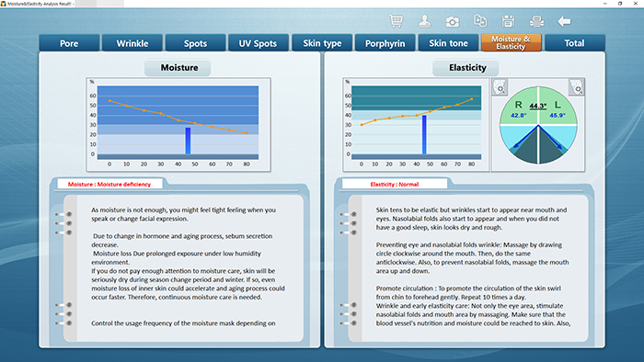644x362 pixels.
Task: Click the Elasticity heading button
Action: [467, 68]
